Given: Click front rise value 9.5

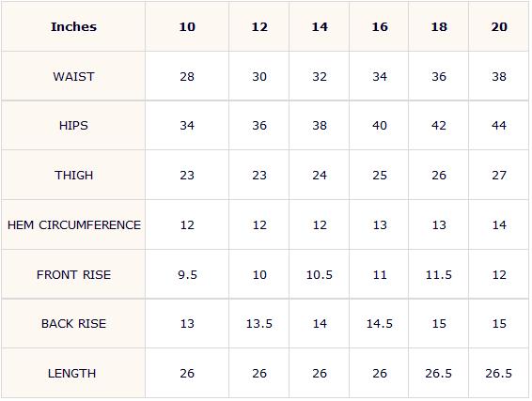Looking at the screenshot, I should pyautogui.click(x=187, y=274).
